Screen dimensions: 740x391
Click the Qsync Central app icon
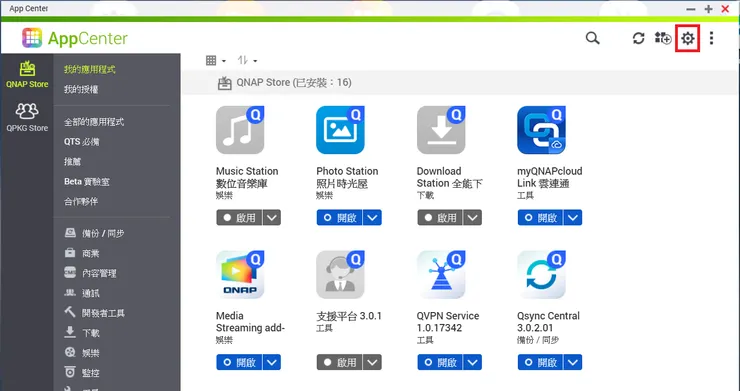click(x=541, y=275)
